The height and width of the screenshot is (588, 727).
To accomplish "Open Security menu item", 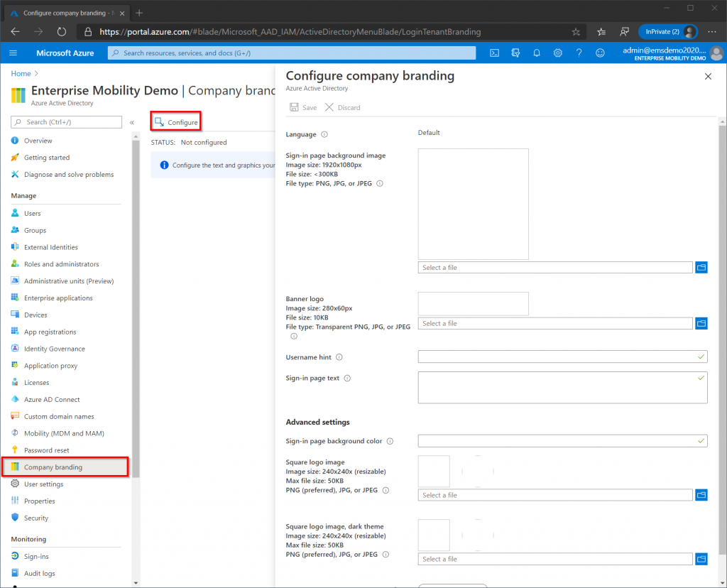I will (x=36, y=518).
